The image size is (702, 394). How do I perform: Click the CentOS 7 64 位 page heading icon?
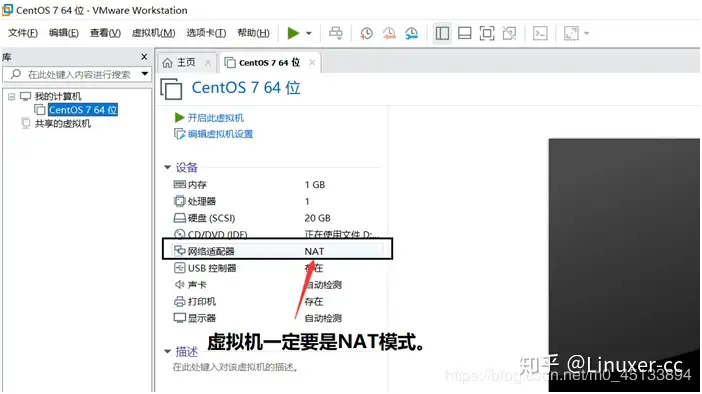[x=171, y=88]
